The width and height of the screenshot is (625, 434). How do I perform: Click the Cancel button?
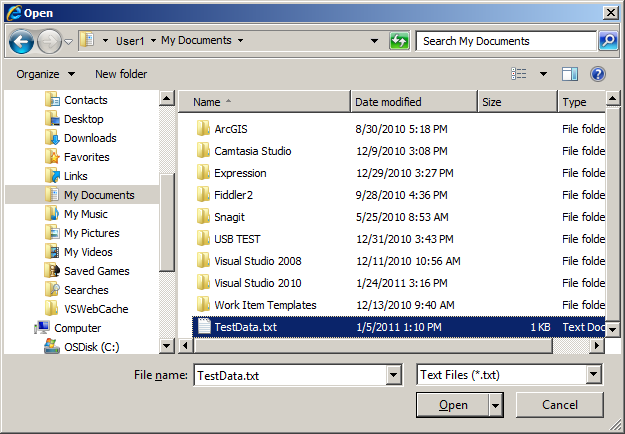(x=560, y=405)
